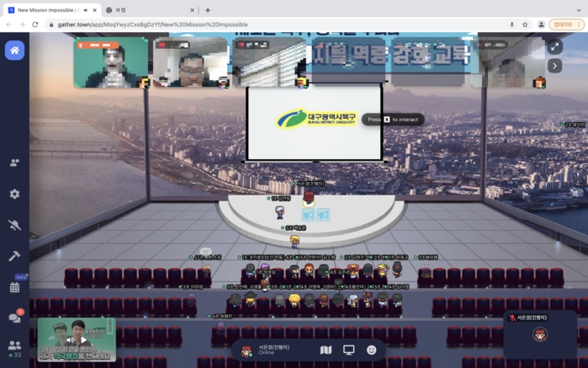Screen dimensions: 588x368
Task: Open the settings gear in sidebar
Action: coord(14,194)
